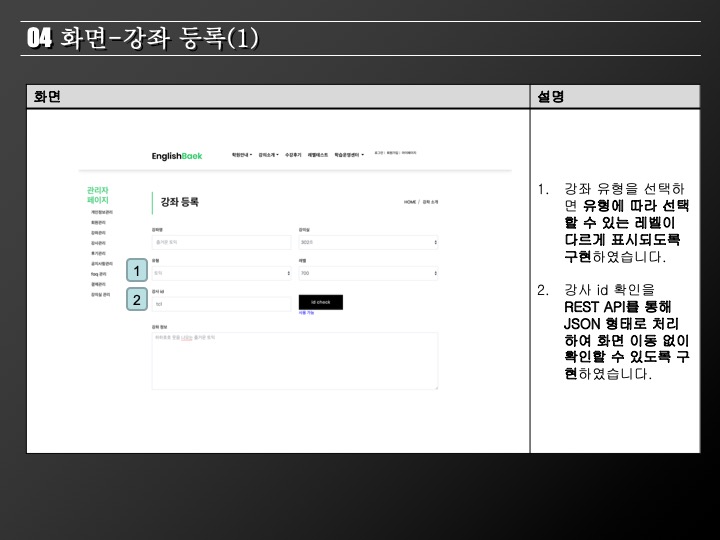
Task: Open 강좌관리 in the admin sidebar
Action: (98, 233)
